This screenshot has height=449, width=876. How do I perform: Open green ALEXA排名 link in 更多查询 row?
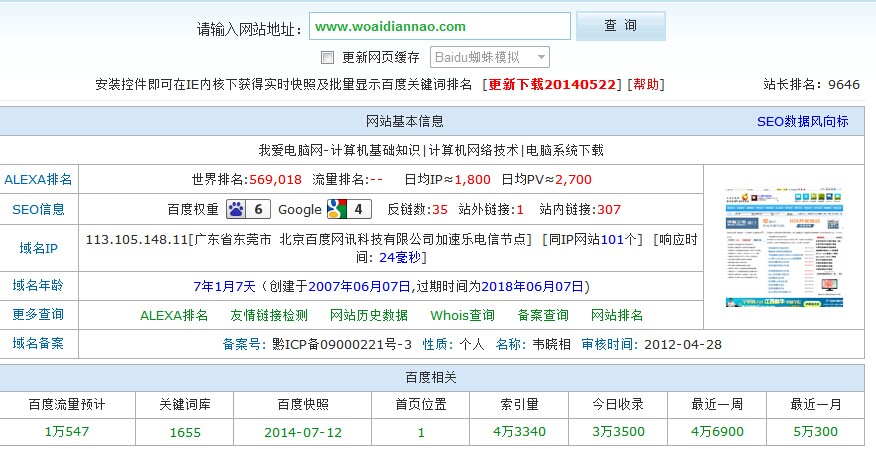tap(174, 316)
